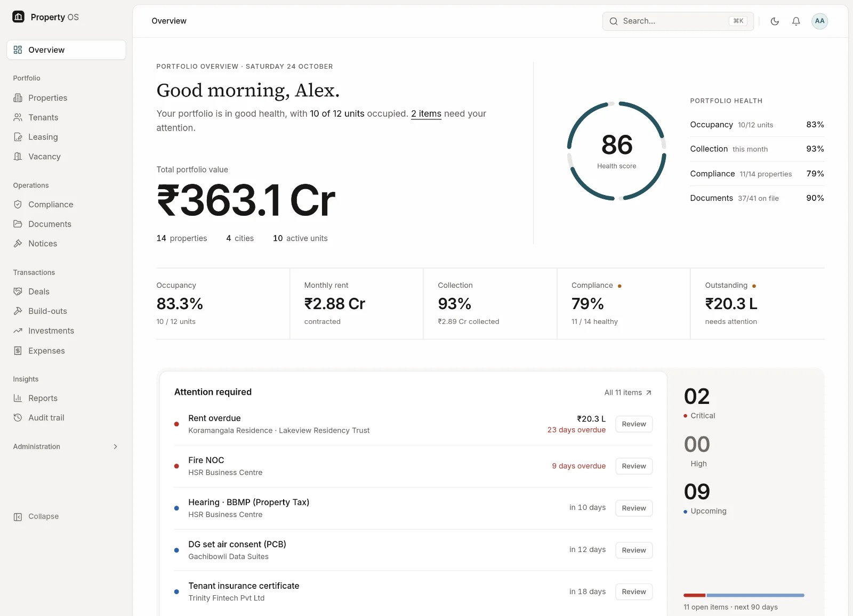Select the Outstanding ₹20.3 L card
Image resolution: width=853 pixels, height=616 pixels.
(758, 304)
